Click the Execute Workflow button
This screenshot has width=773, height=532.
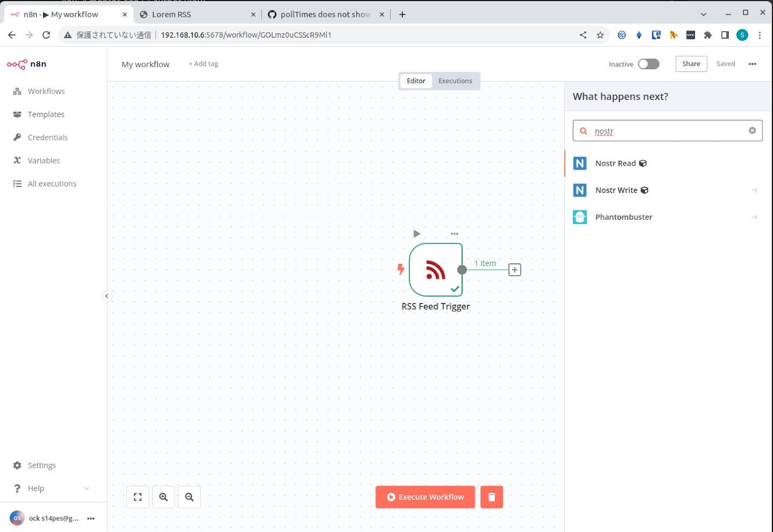pyautogui.click(x=425, y=497)
